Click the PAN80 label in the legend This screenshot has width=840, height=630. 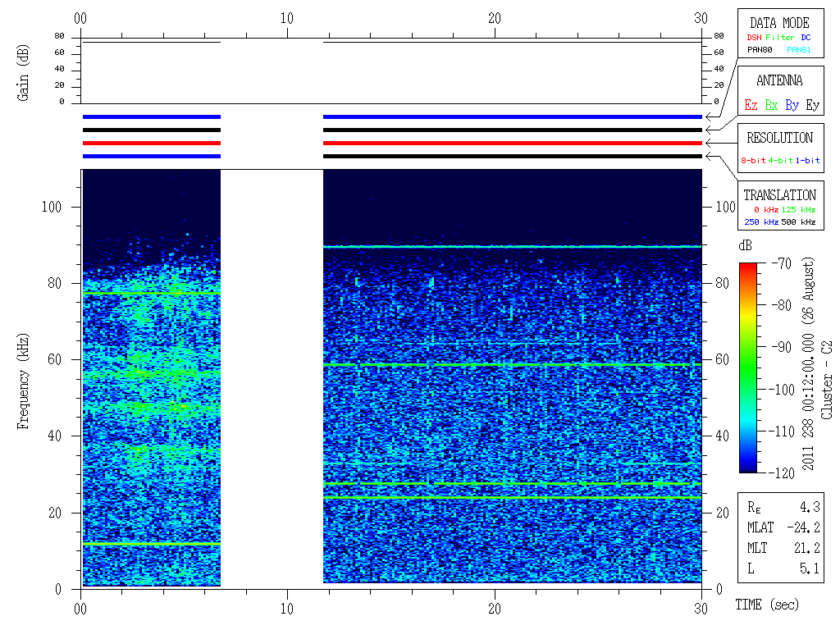point(760,50)
